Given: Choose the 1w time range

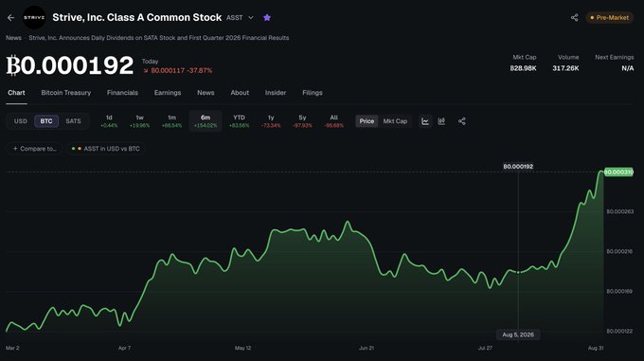Looking at the screenshot, I should point(139,121).
